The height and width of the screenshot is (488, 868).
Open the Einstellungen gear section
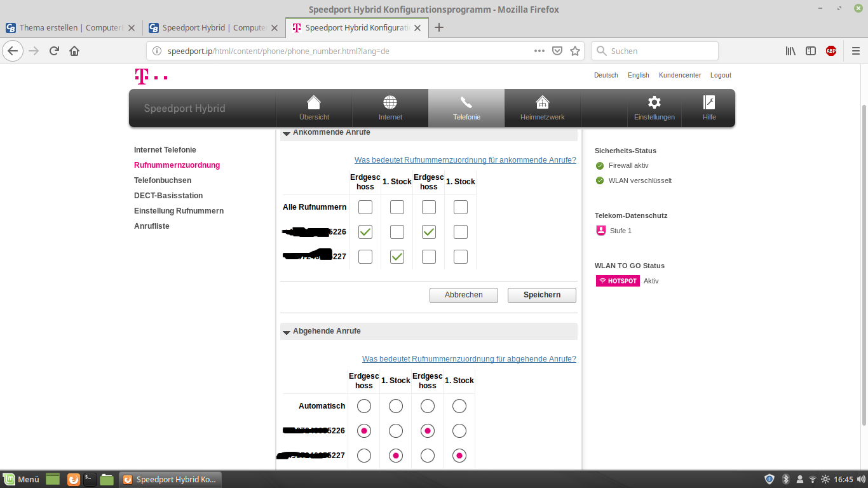(654, 108)
